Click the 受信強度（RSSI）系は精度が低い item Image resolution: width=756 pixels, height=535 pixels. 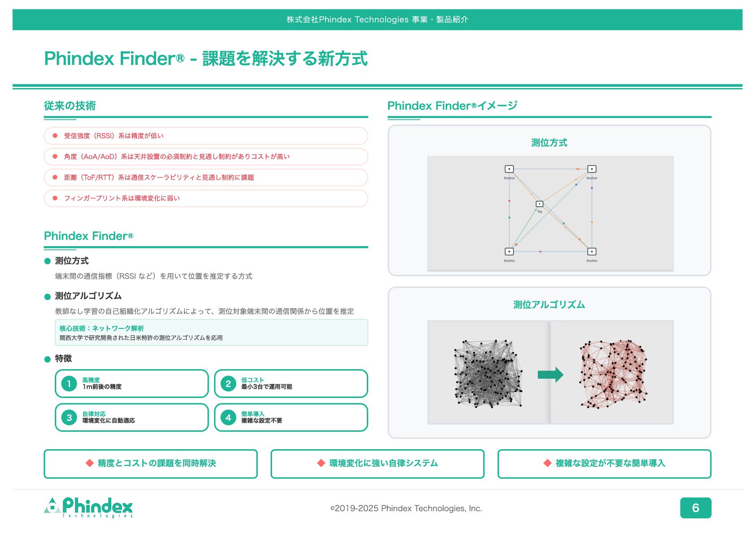206,136
